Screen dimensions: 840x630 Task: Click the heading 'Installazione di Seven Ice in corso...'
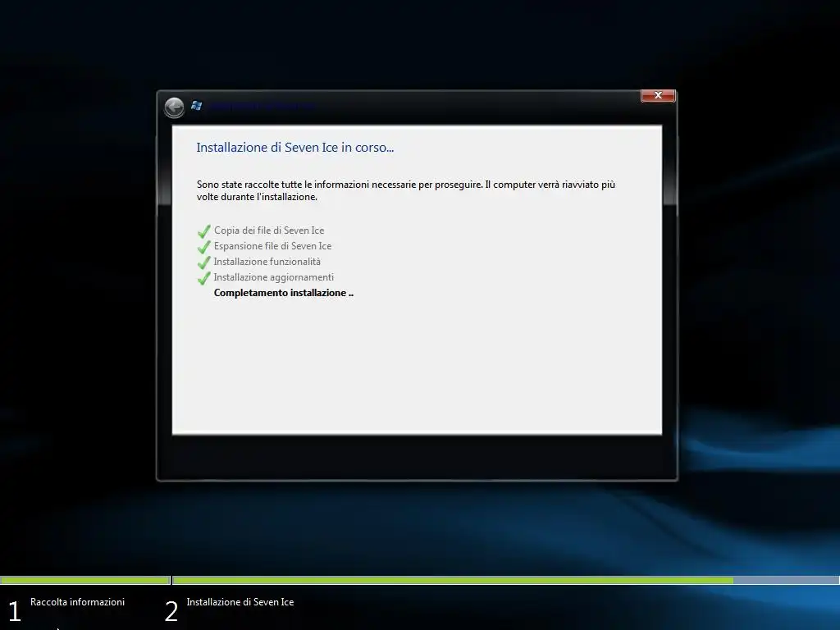click(x=295, y=148)
